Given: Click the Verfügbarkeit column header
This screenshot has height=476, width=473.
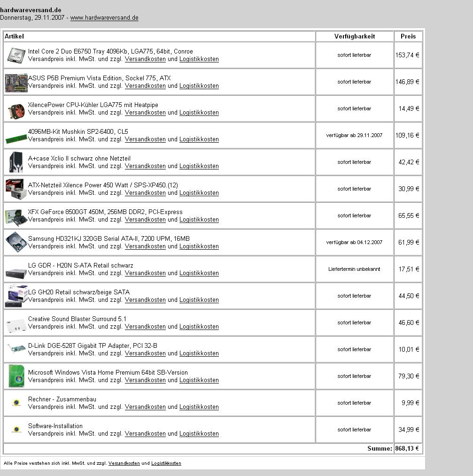Looking at the screenshot, I should click(355, 37).
